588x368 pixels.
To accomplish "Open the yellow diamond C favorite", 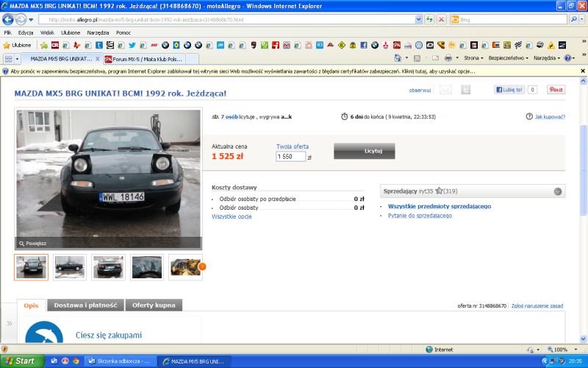I will point(341,45).
